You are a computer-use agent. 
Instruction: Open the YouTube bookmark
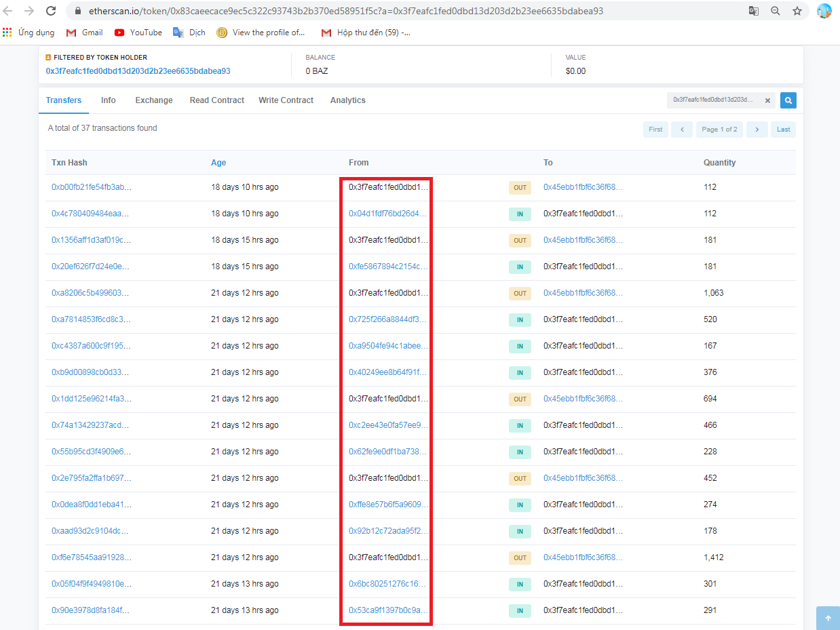138,33
